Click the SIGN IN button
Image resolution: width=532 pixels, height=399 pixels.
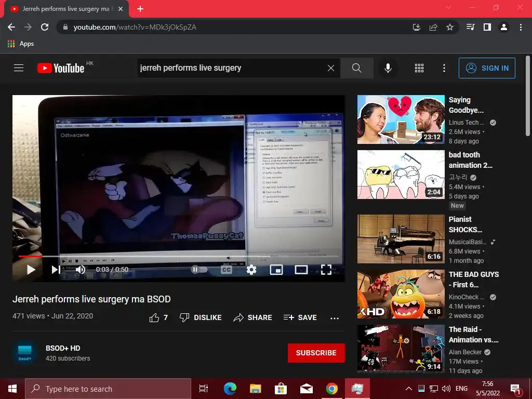(x=487, y=68)
